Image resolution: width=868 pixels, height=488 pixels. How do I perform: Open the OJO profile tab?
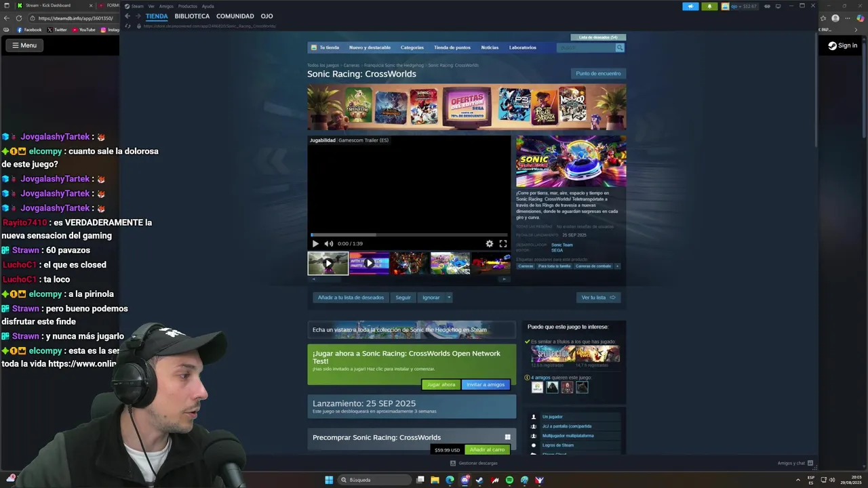267,16
